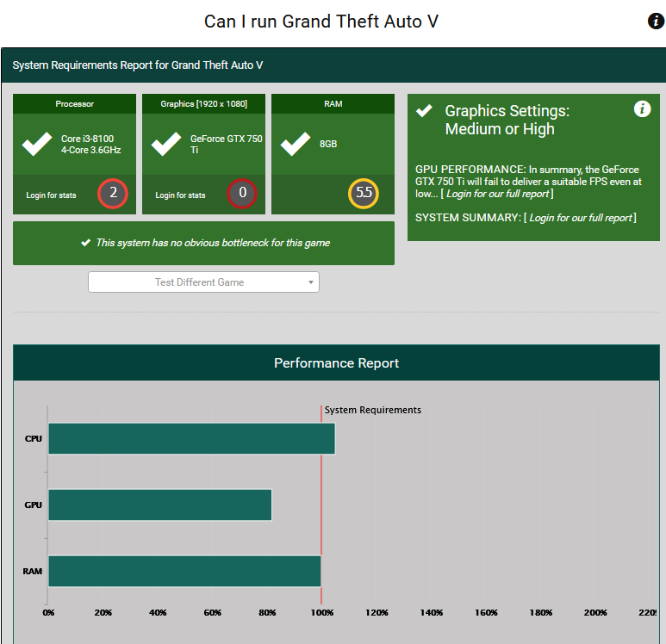This screenshot has width=666, height=644.
Task: Click Core i3-8100 4-Core 3.6GHz text
Action: [x=90, y=145]
